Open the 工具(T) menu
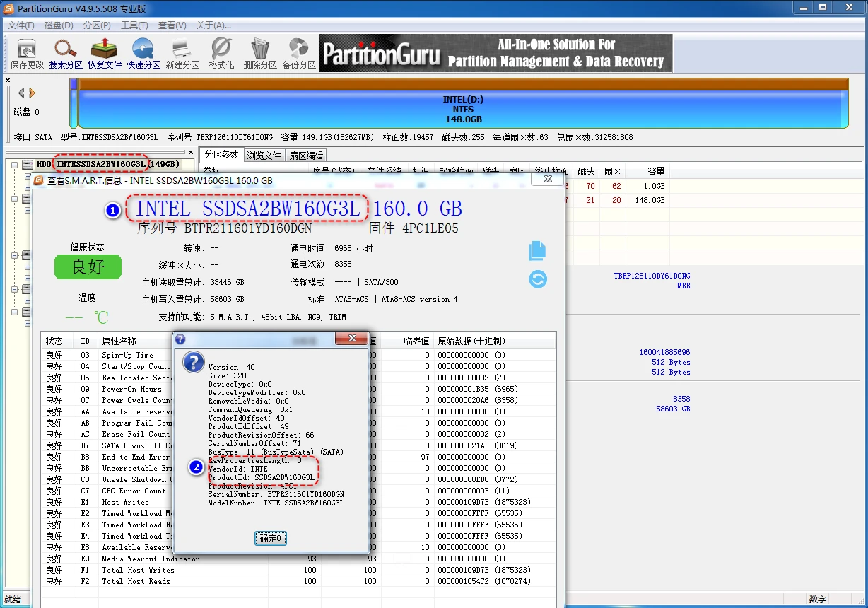The width and height of the screenshot is (868, 608). tap(134, 25)
